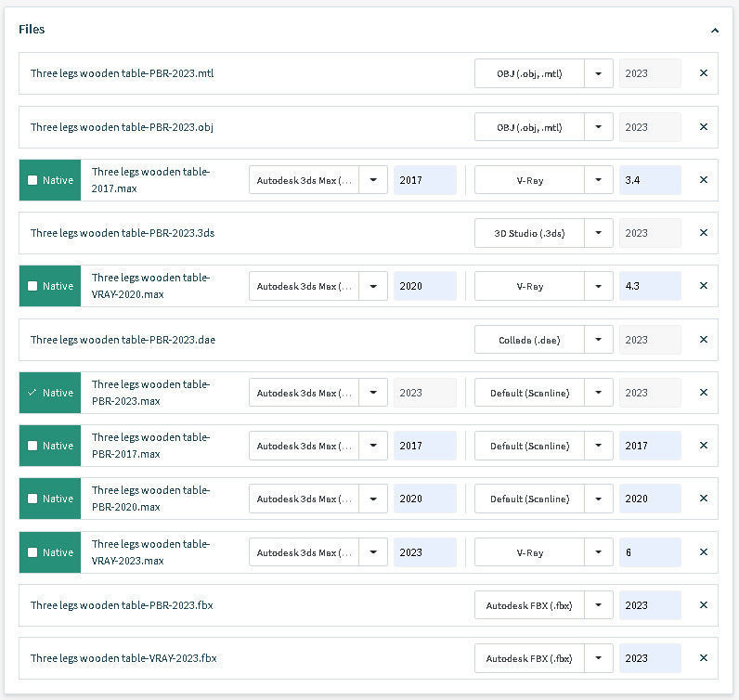Click the Three legs wooden table-PBR-2023.mtl filename
Viewport: 739px width, 700px height.
122,73
